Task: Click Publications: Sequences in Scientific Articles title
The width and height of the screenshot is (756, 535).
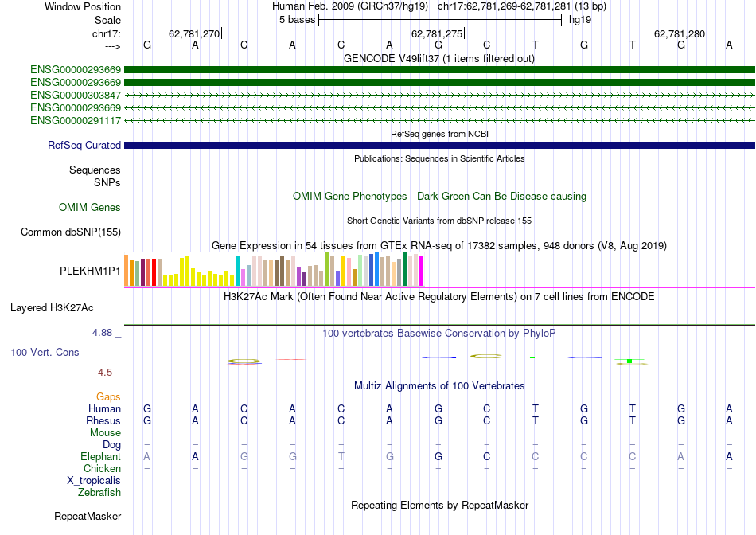Action: 439,158
